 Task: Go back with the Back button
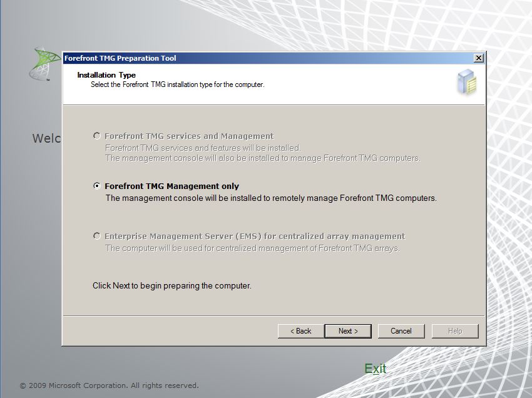coord(300,331)
